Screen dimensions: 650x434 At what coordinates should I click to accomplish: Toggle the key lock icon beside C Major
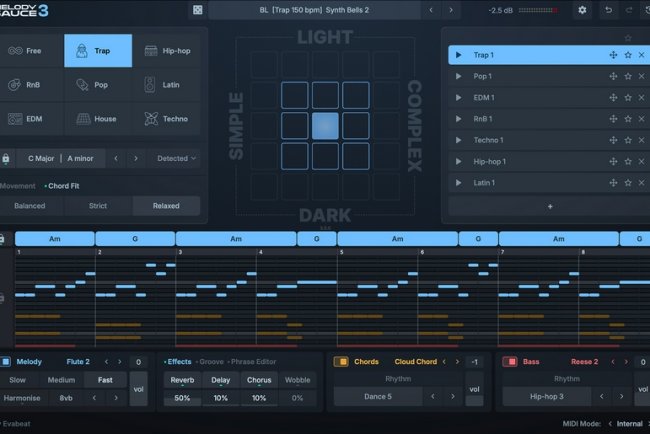(6, 158)
